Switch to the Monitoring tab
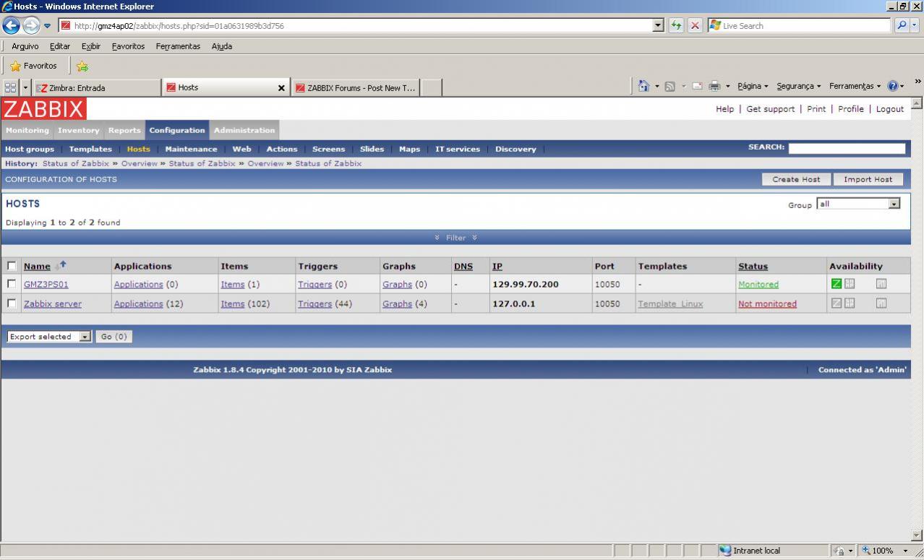The image size is (924, 560). [x=27, y=130]
